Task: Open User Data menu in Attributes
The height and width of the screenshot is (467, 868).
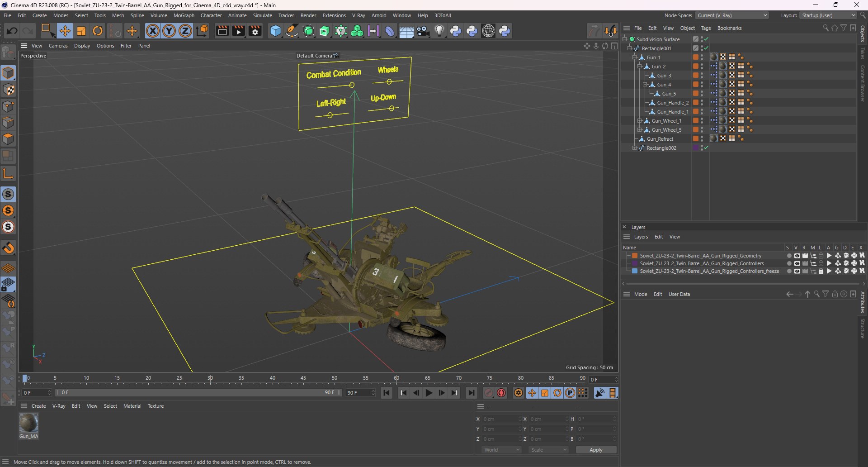Action: 679,294
